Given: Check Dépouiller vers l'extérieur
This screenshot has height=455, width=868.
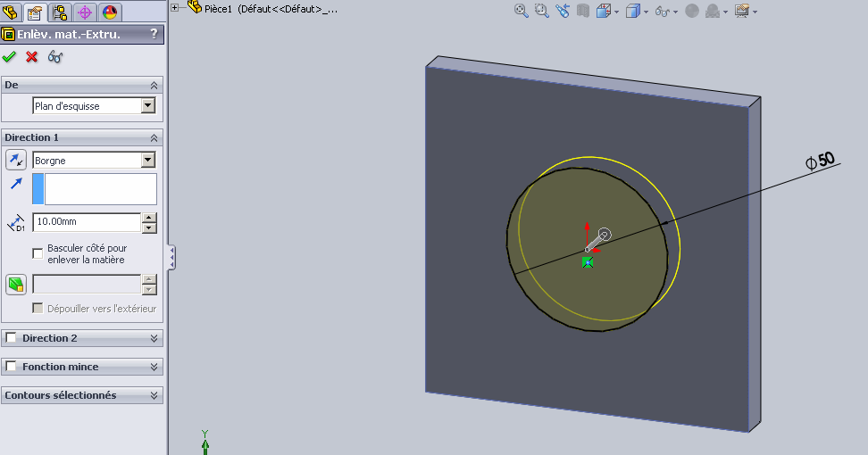Looking at the screenshot, I should click(38, 309).
